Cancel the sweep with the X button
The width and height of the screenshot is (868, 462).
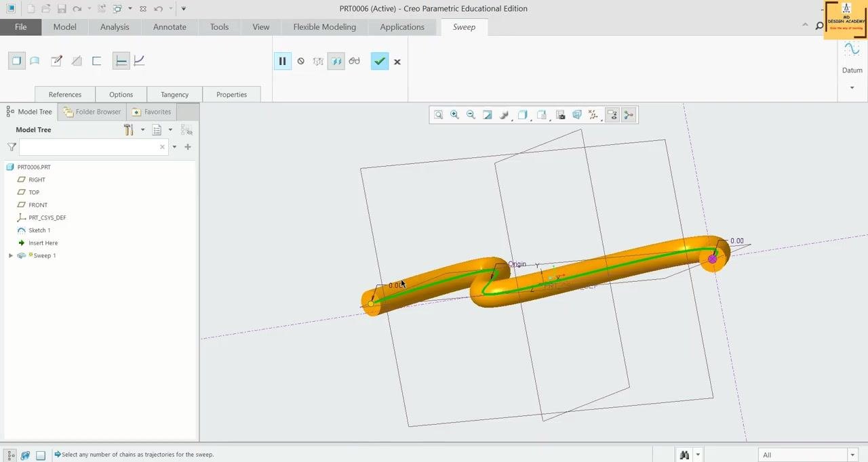pyautogui.click(x=397, y=62)
